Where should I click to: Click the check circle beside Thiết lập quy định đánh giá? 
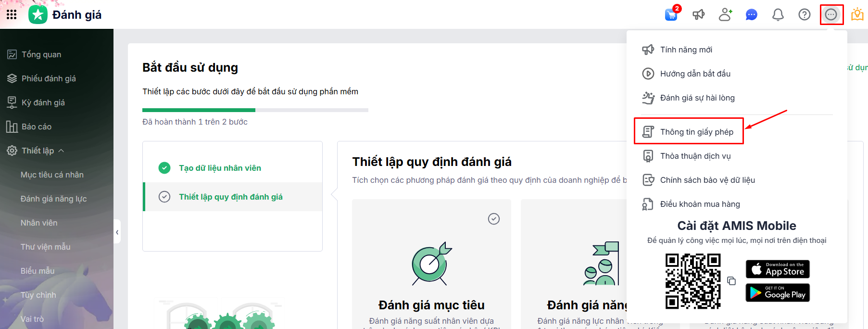pyautogui.click(x=164, y=197)
